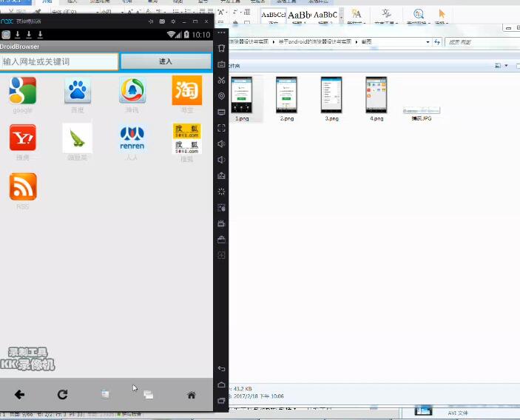520x420 pixels.
Task: Tap the 进入 button in DroidBrowser
Action: point(166,61)
